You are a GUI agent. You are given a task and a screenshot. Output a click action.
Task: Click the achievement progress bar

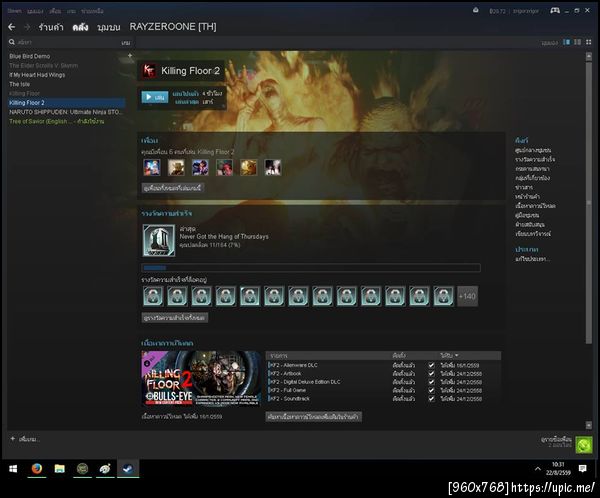pos(311,268)
